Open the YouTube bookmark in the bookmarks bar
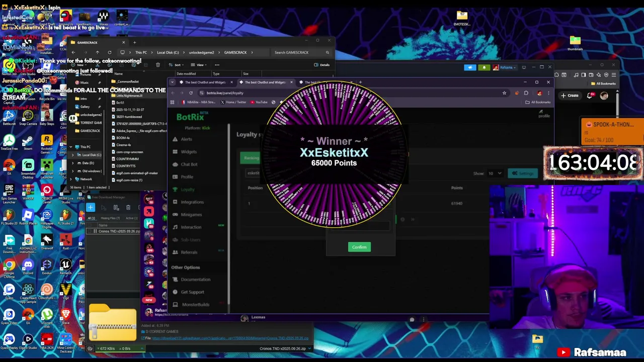The width and height of the screenshot is (644, 362). 259,102
